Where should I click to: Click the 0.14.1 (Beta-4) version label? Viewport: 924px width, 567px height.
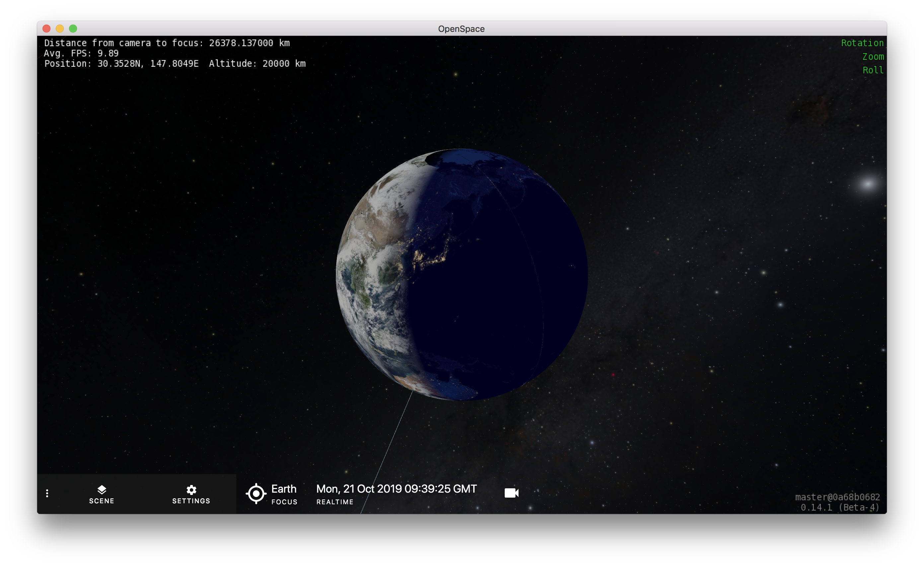coord(840,507)
